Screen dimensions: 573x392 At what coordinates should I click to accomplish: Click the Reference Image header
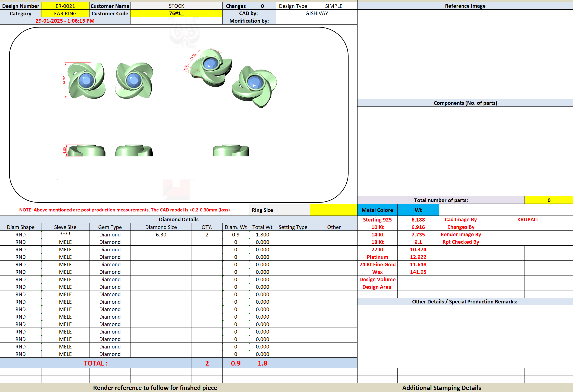[465, 6]
